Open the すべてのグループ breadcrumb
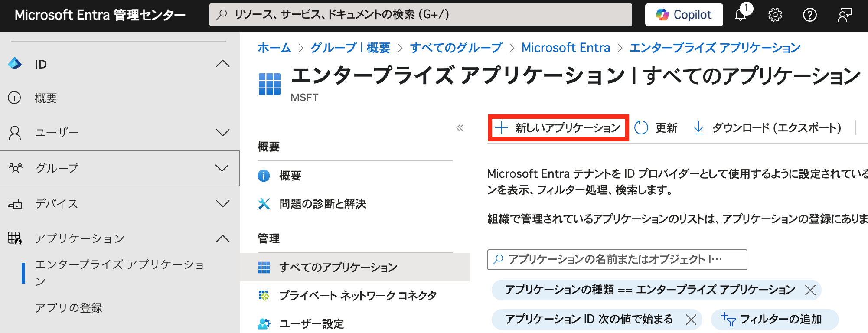This screenshot has height=333, width=868. (x=456, y=48)
